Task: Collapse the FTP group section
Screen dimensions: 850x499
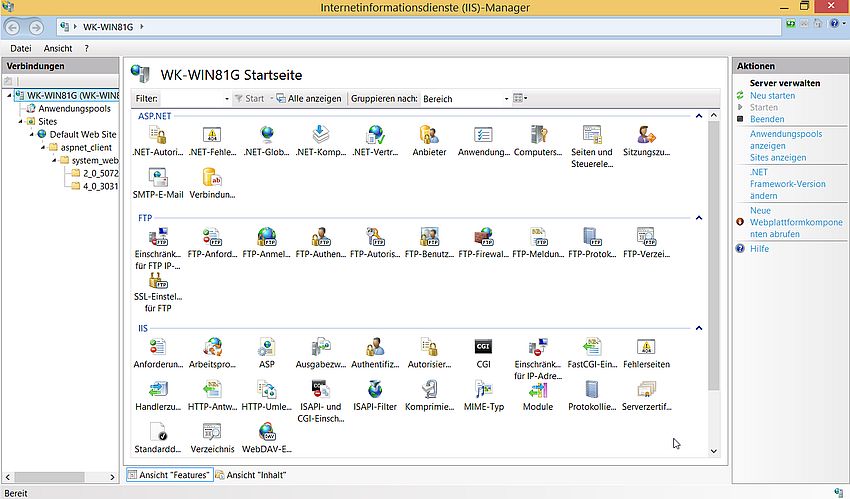Action: click(699, 218)
